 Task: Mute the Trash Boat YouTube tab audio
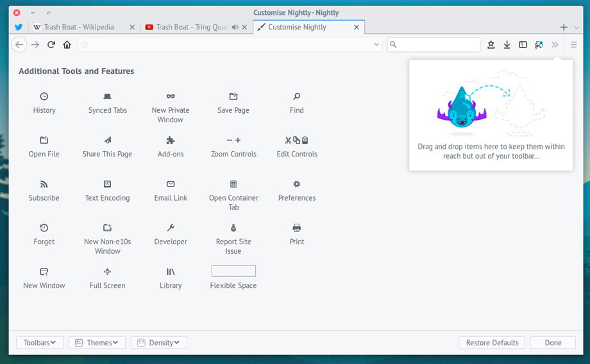235,28
